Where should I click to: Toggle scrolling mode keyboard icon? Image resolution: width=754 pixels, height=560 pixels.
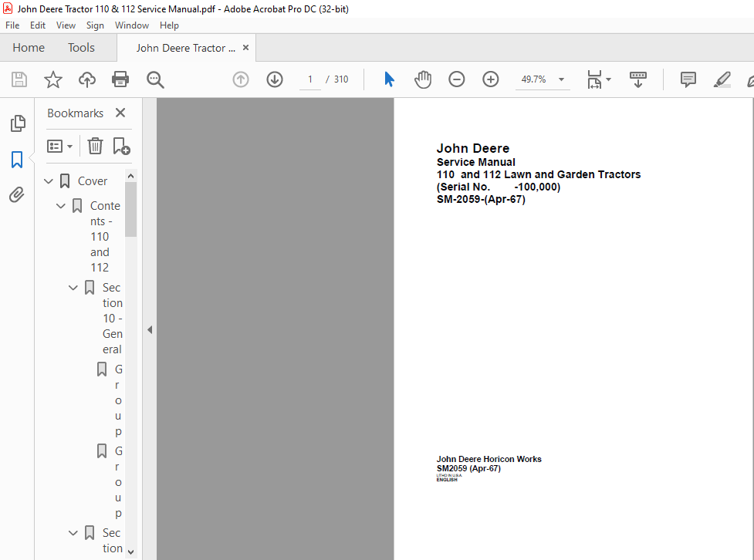click(638, 79)
